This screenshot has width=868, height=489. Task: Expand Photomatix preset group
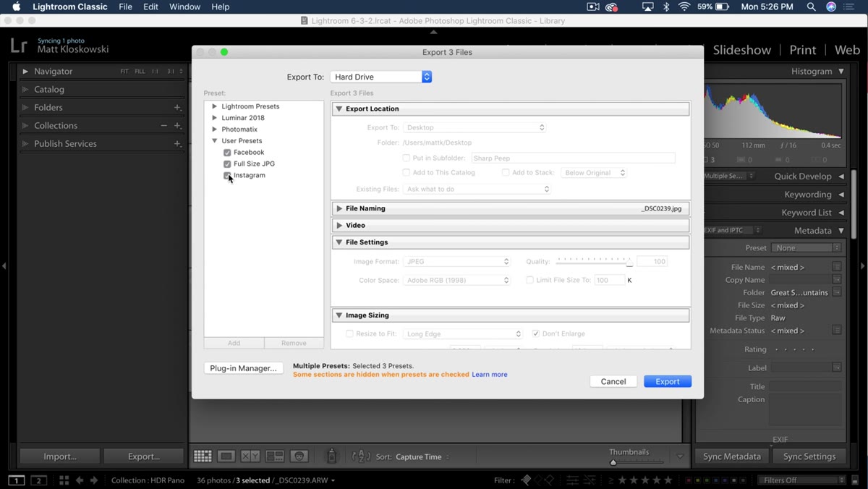[215, 129]
